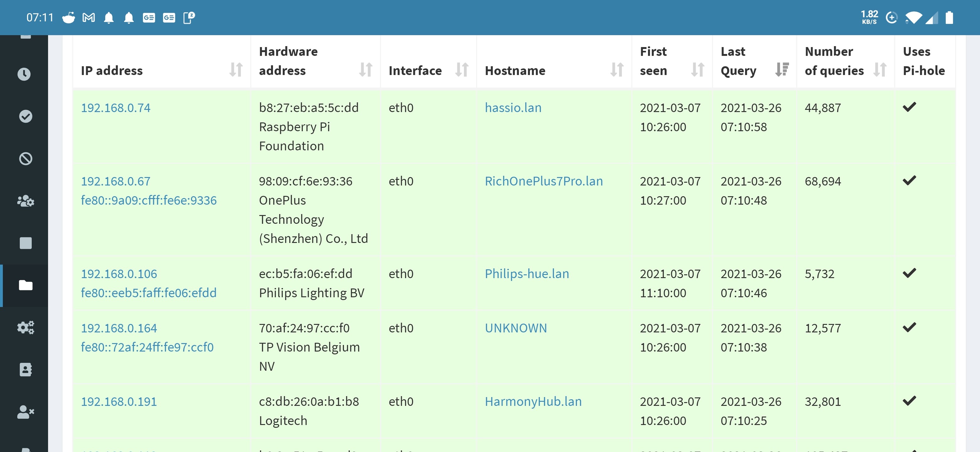The height and width of the screenshot is (452, 980).
Task: Toggle sort on the Hostname column
Action: [x=617, y=70]
